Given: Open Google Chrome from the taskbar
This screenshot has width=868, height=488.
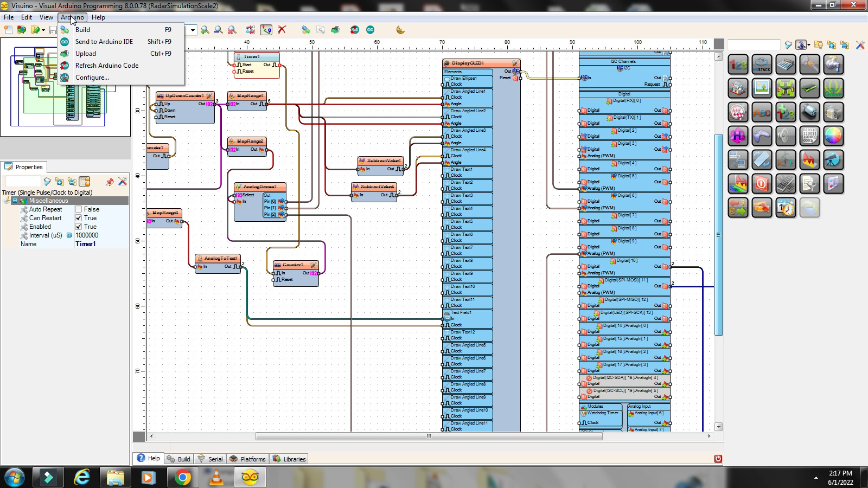Looking at the screenshot, I should point(183,477).
